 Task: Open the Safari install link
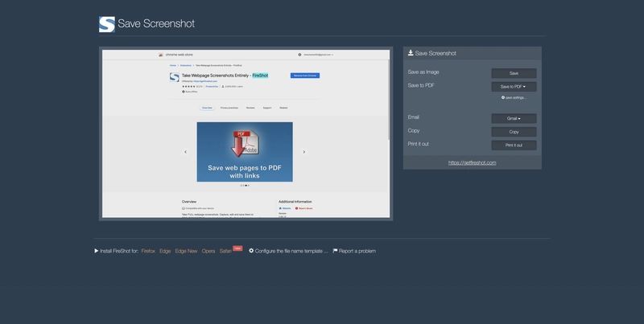click(x=225, y=251)
